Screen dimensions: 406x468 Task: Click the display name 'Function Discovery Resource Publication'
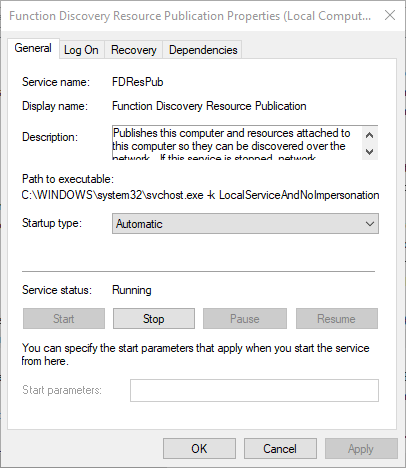pos(209,106)
